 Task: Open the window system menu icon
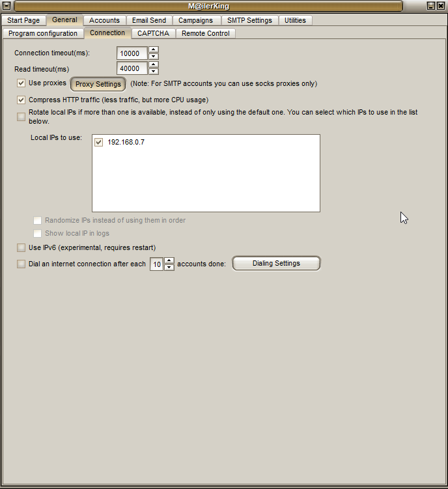coord(7,6)
